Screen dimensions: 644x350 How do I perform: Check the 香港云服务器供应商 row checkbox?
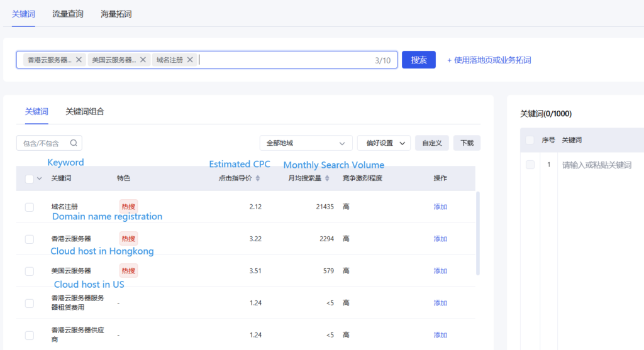point(29,335)
